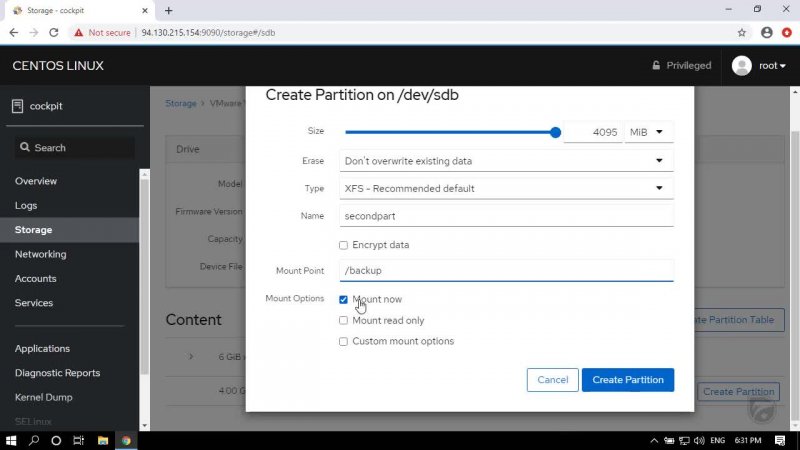
Task: Click Windows Start button in taskbar
Action: [x=12, y=440]
